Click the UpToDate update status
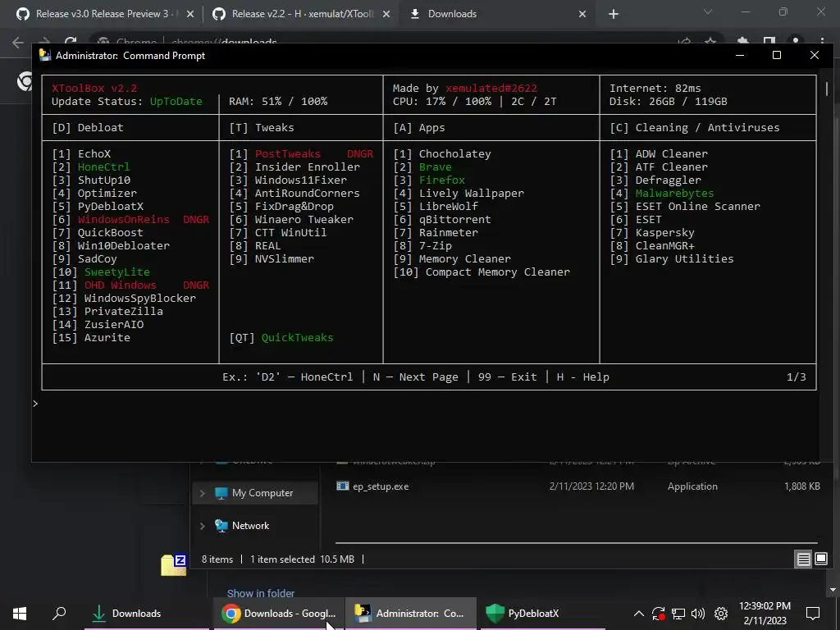Viewport: 840px width, 630px height. click(x=176, y=101)
